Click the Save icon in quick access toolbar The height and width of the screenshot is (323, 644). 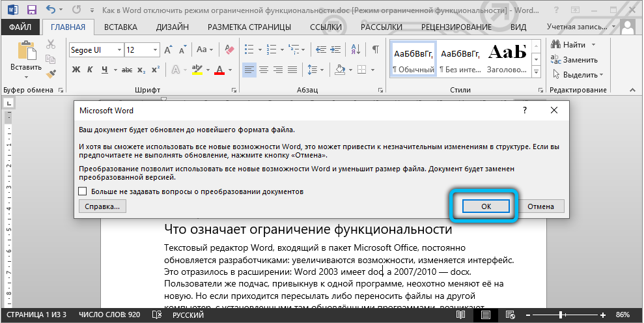point(32,11)
